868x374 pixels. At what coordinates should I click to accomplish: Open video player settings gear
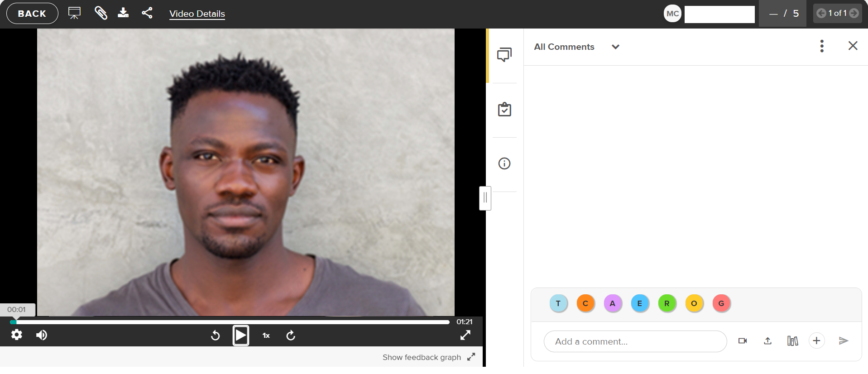pos(17,335)
